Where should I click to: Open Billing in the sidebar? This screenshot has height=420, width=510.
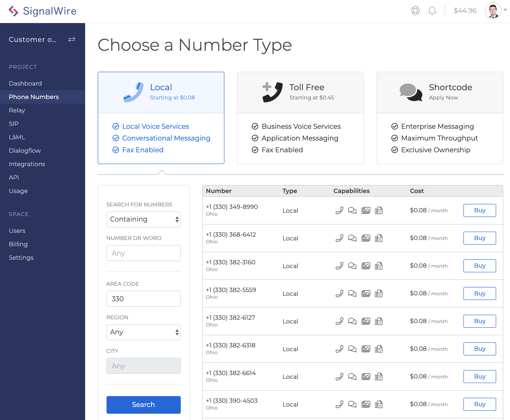[18, 244]
